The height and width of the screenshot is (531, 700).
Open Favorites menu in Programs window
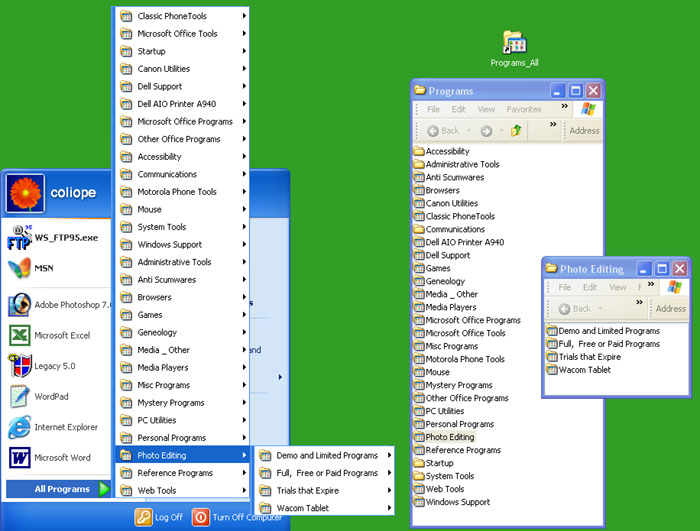(524, 109)
